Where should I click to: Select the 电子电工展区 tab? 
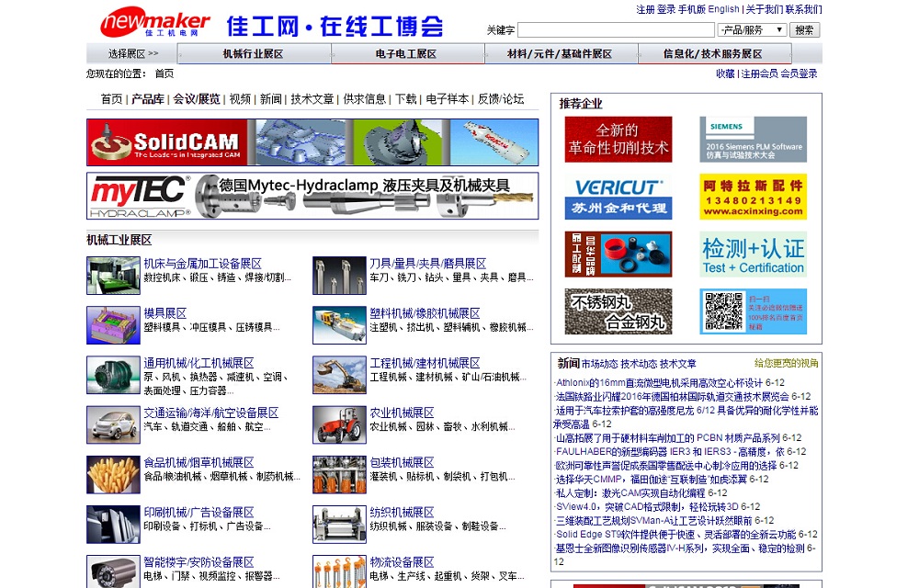point(406,54)
